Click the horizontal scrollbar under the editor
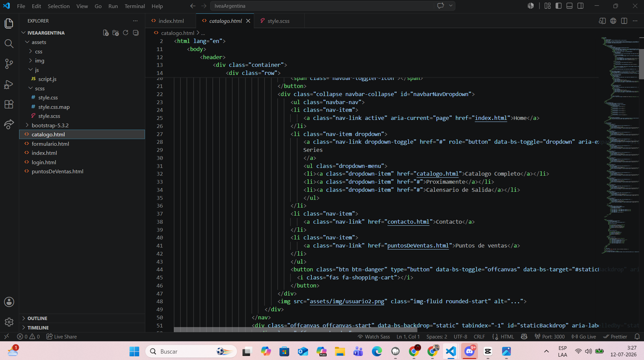 pos(295,330)
